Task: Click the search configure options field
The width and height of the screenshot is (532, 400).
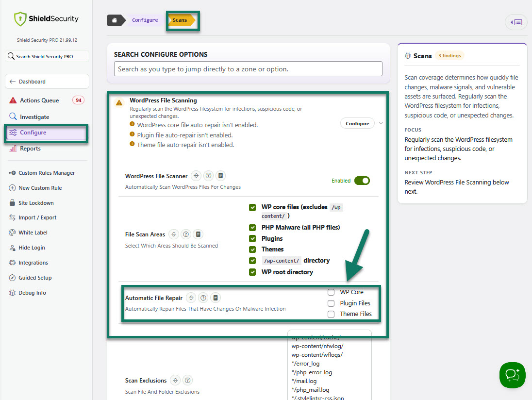Action: 248,69
